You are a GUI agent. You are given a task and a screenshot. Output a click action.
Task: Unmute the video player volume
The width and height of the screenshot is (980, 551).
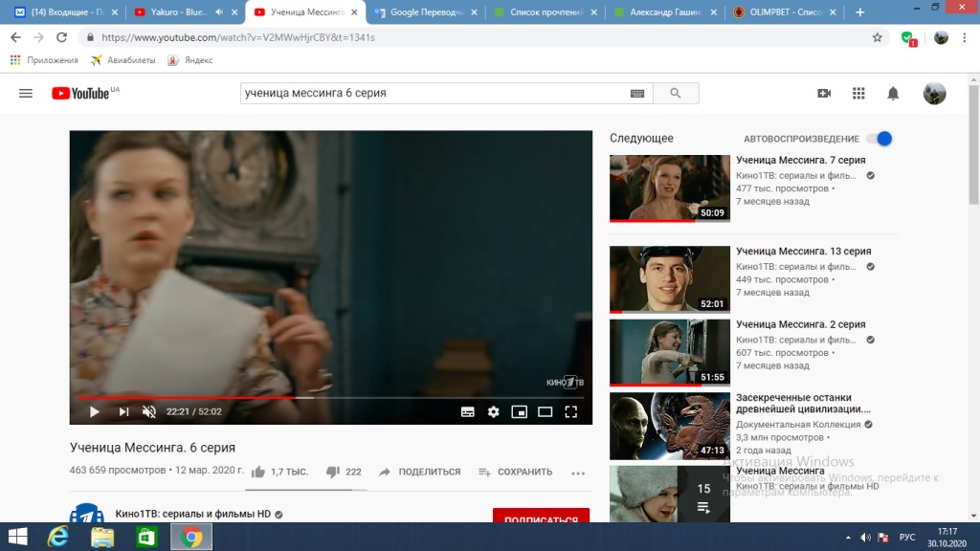point(148,411)
